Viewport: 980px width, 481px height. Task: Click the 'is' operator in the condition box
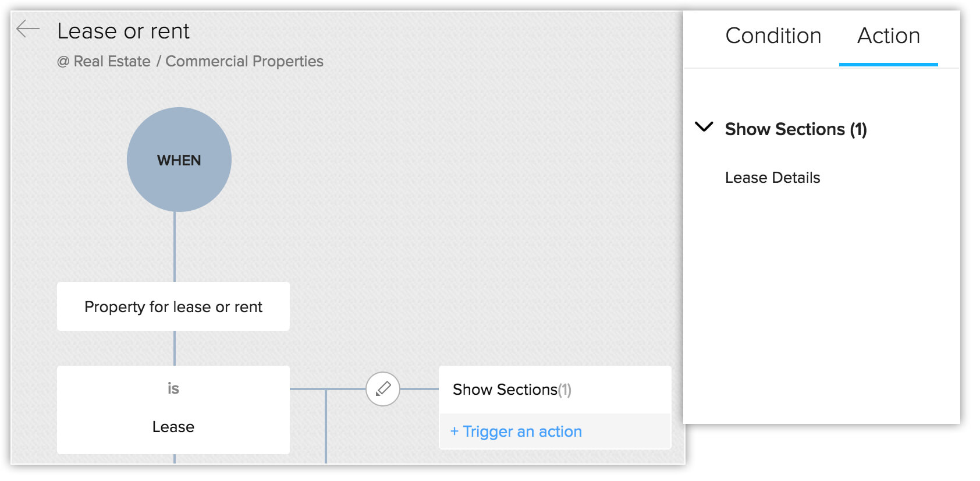coord(173,388)
